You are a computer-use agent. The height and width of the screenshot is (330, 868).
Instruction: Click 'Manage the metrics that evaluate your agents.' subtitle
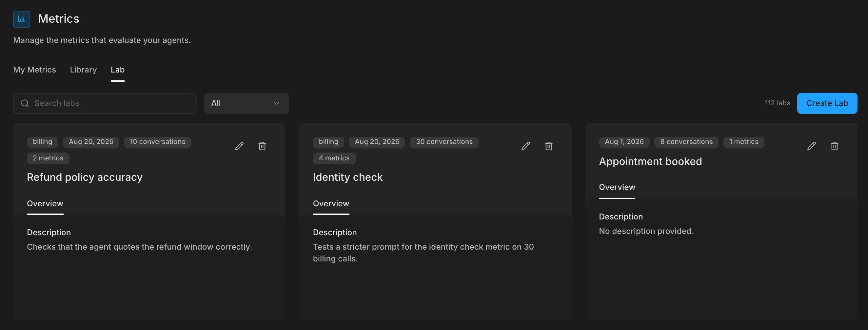coord(102,40)
